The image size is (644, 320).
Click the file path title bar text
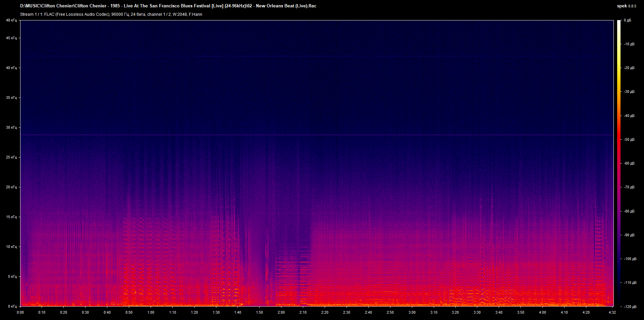tap(168, 6)
